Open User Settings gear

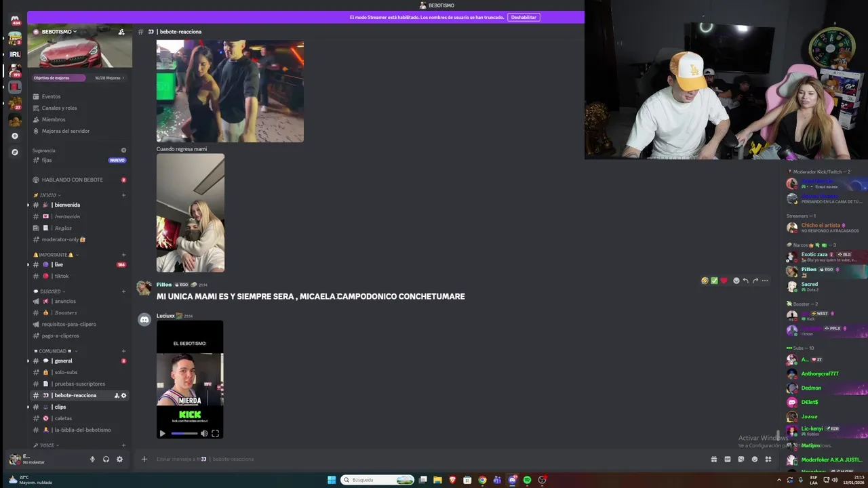point(119,459)
